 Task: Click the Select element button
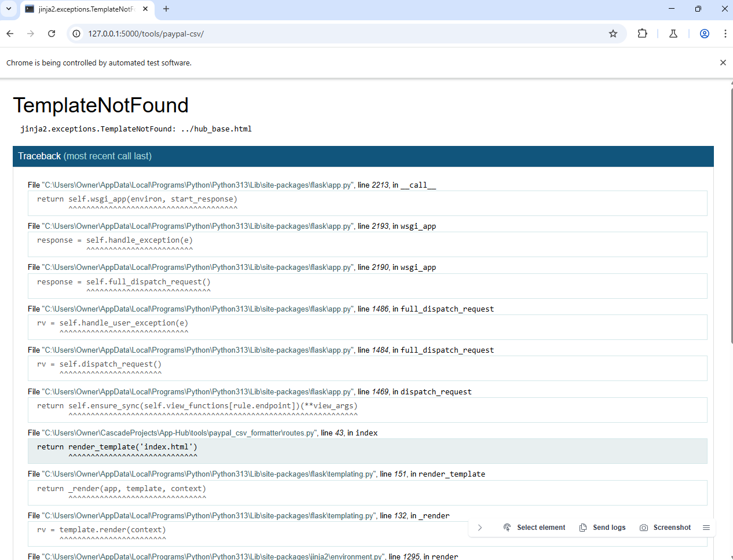click(534, 528)
